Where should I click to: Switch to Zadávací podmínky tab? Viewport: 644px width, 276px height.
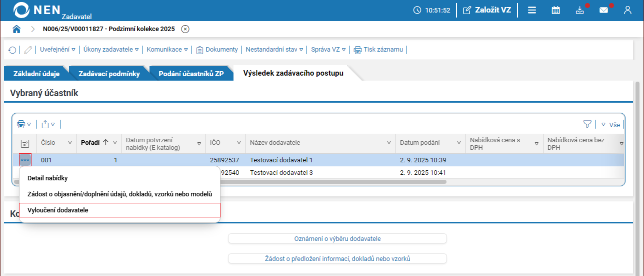tap(108, 74)
